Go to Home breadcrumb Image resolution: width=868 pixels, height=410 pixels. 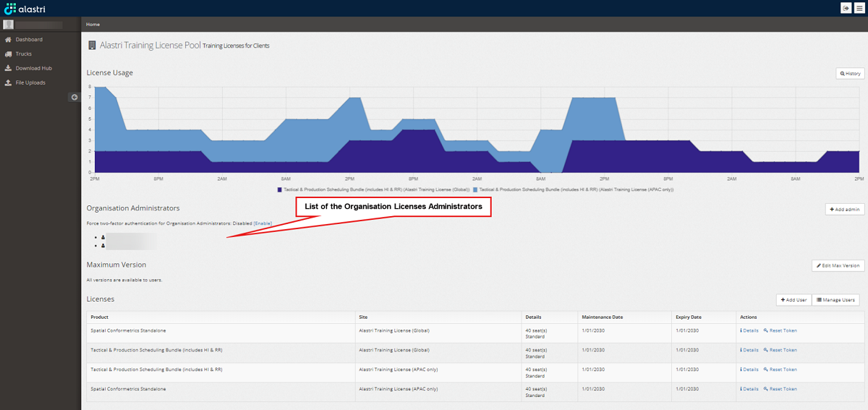(x=93, y=25)
